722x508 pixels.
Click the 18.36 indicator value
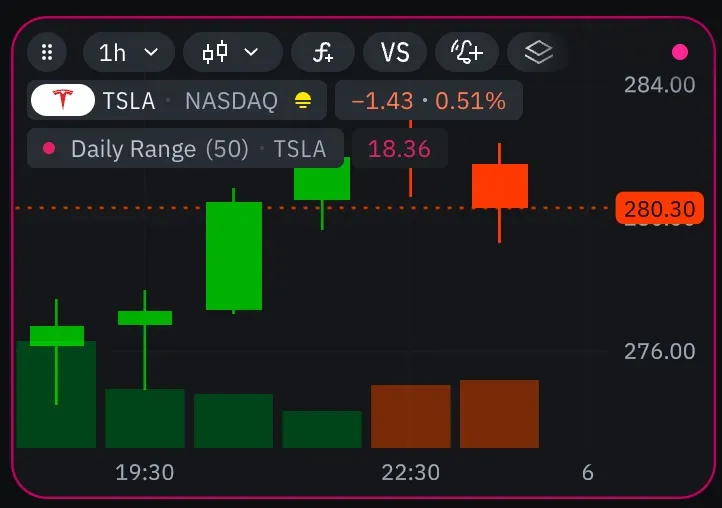(399, 149)
